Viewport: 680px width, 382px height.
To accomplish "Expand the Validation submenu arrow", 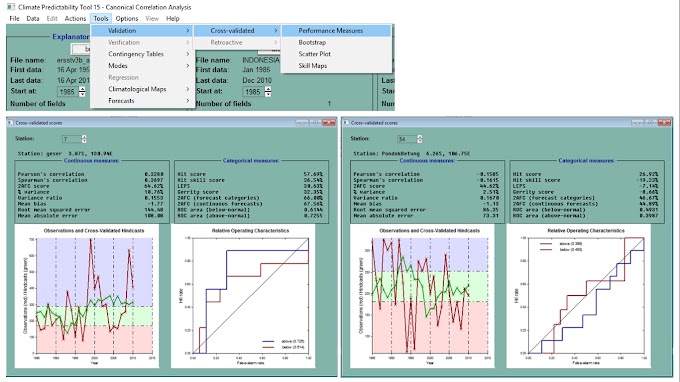I will (187, 31).
